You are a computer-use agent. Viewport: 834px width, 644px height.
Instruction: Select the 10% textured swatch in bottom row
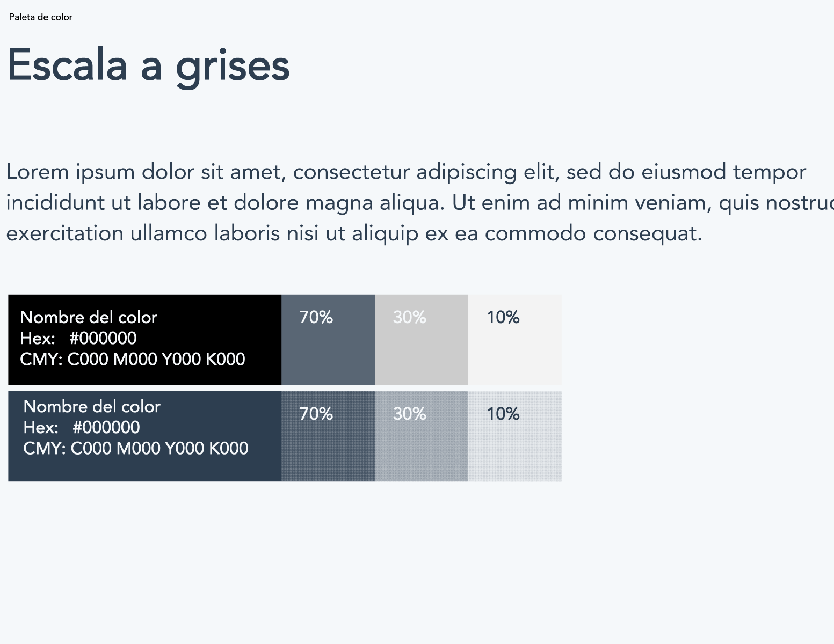point(515,436)
